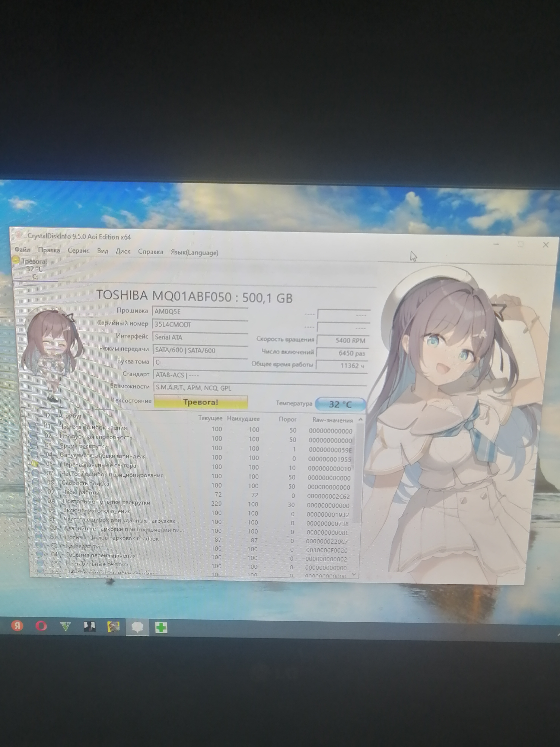Click the blue status dot for attribute 01
This screenshot has width=560, height=747.
click(x=32, y=425)
